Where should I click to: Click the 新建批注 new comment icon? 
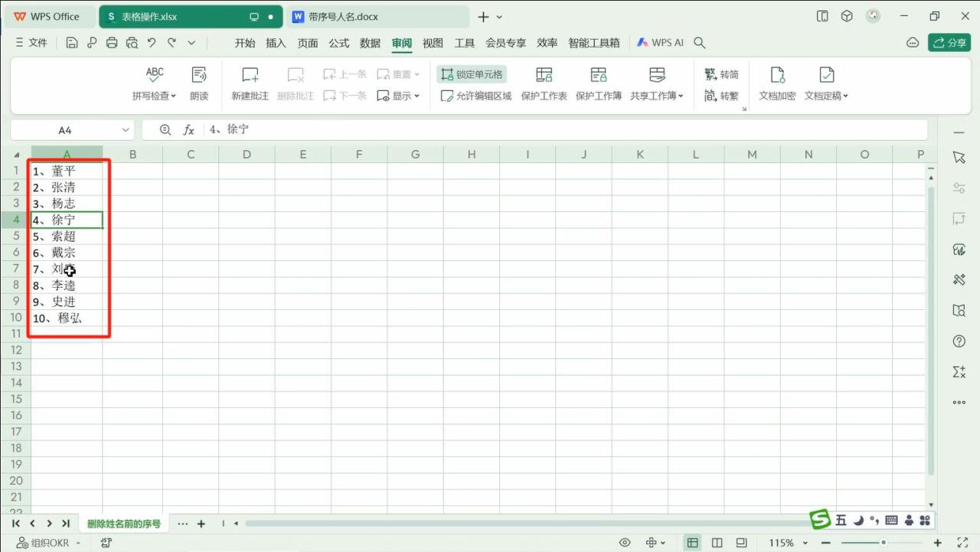tap(250, 75)
